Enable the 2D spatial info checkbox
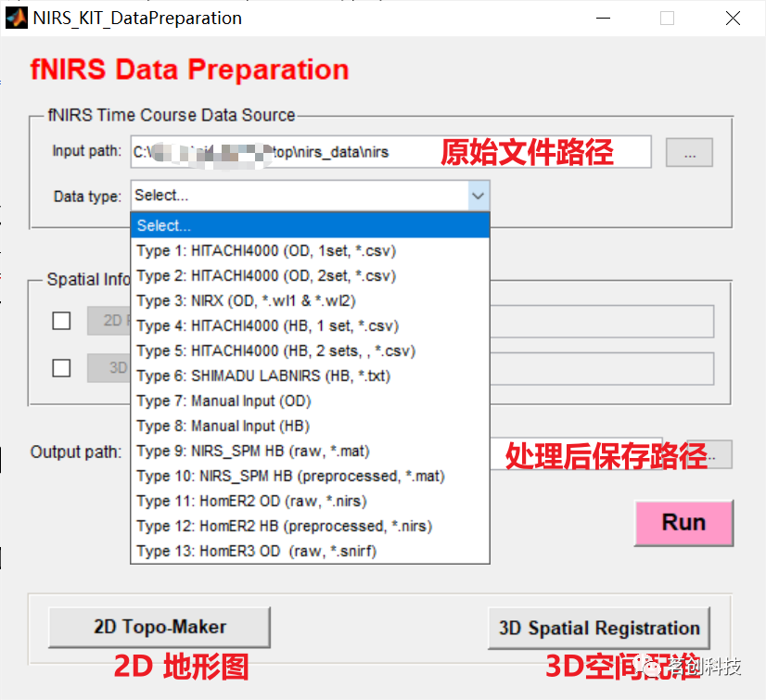The width and height of the screenshot is (766, 700). pos(60,321)
